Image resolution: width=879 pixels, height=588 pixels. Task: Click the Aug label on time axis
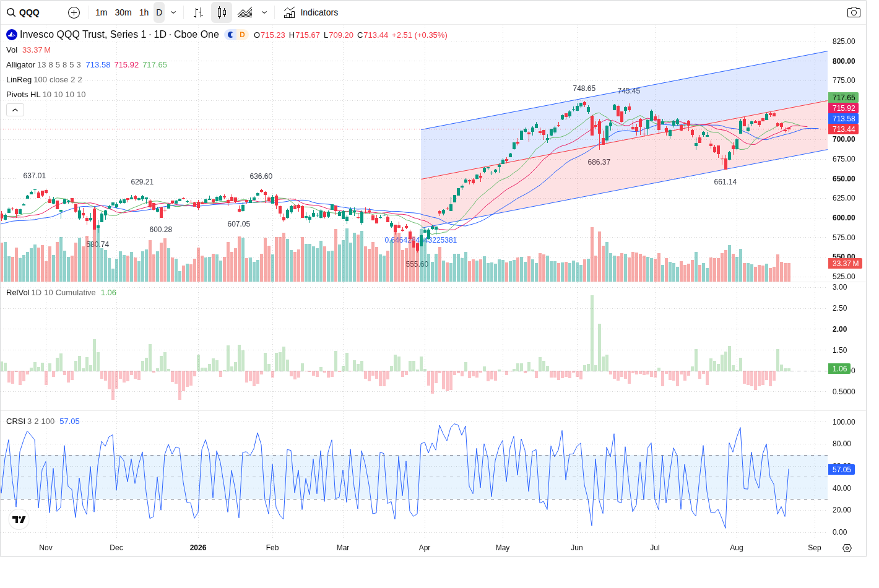737,548
